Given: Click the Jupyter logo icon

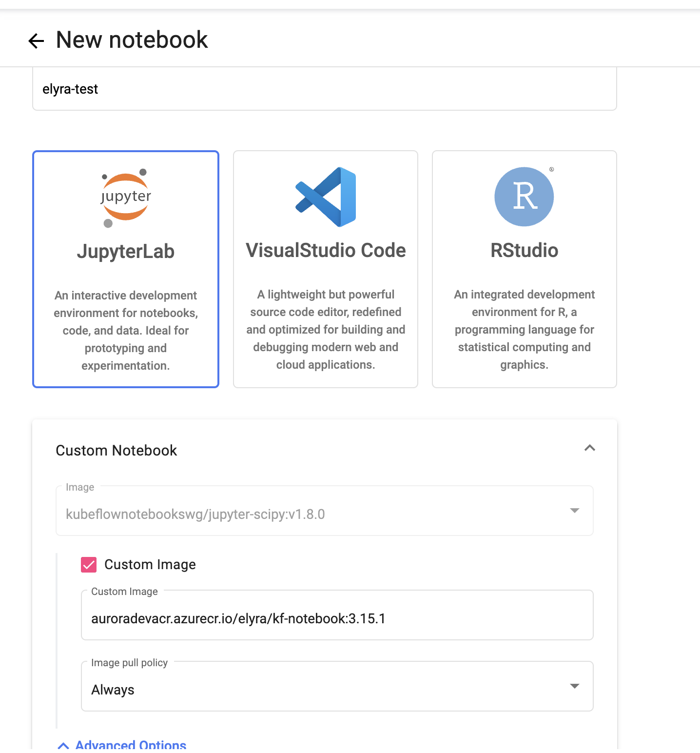Looking at the screenshot, I should (x=126, y=198).
